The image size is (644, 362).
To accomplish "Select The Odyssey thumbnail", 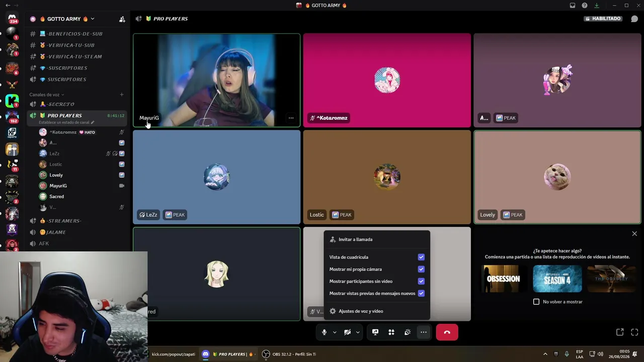I will [612, 279].
